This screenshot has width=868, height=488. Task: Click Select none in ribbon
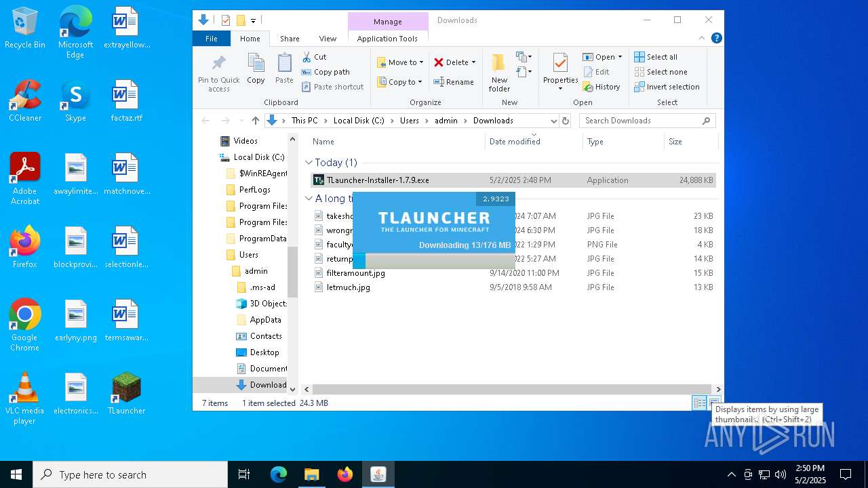[x=660, y=72]
